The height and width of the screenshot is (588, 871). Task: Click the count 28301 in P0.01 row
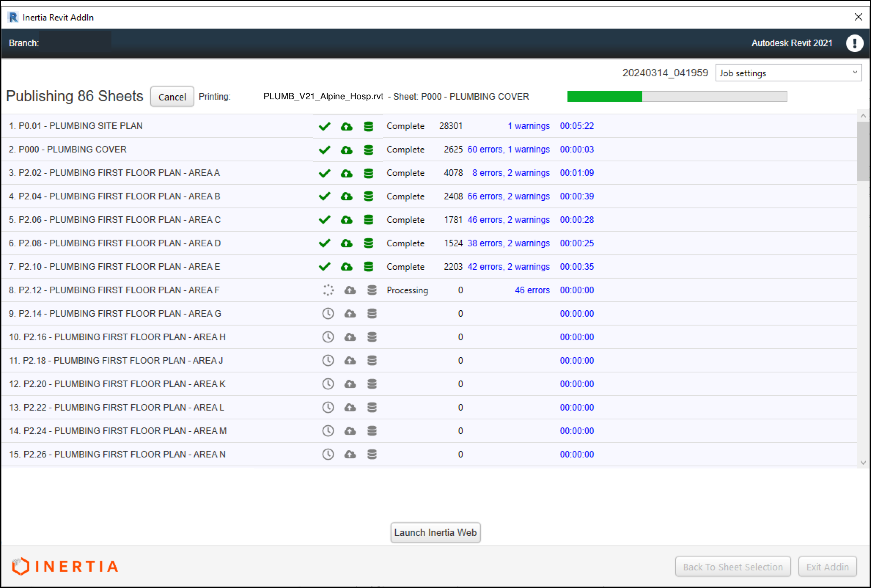pyautogui.click(x=451, y=126)
